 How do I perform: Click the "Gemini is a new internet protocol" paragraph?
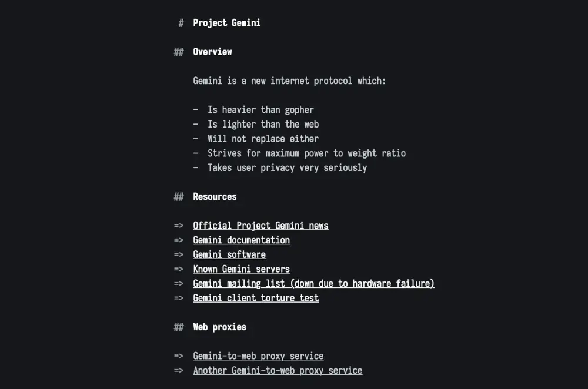click(289, 81)
